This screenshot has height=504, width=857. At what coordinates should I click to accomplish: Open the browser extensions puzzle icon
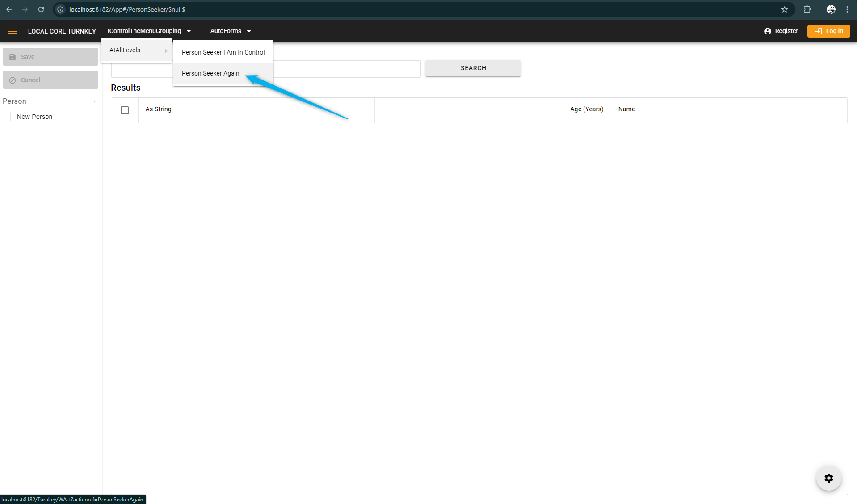[x=807, y=9]
